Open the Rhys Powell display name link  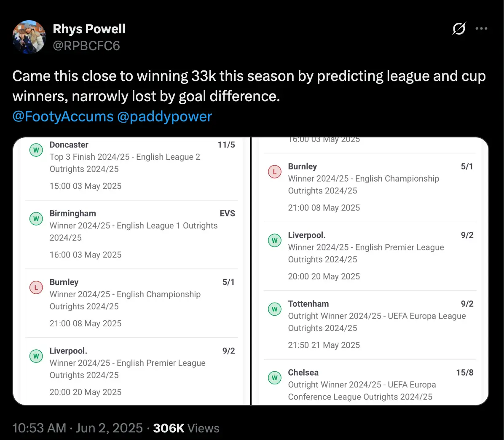(89, 29)
